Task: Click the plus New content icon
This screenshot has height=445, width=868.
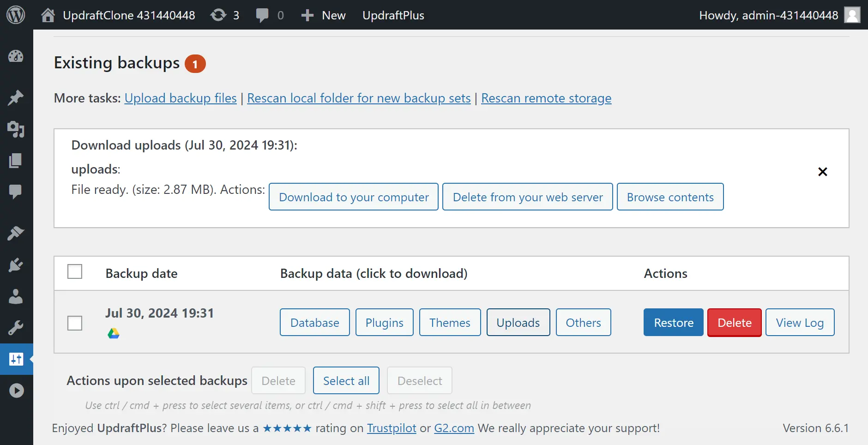Action: pos(307,15)
